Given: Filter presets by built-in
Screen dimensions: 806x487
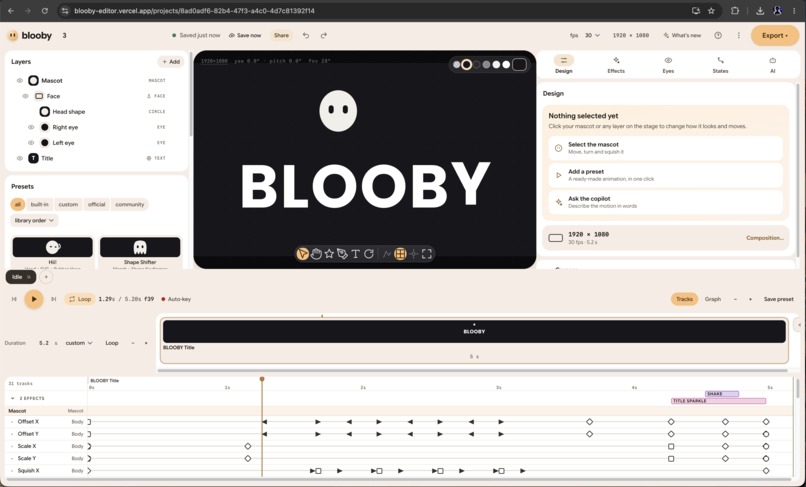Looking at the screenshot, I should point(40,205).
